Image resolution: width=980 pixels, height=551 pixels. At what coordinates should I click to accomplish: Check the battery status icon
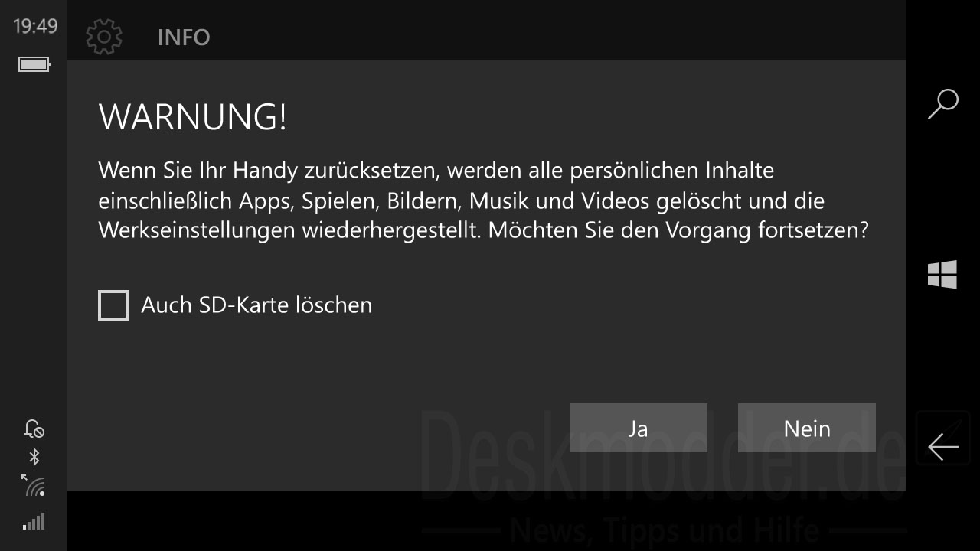34,64
